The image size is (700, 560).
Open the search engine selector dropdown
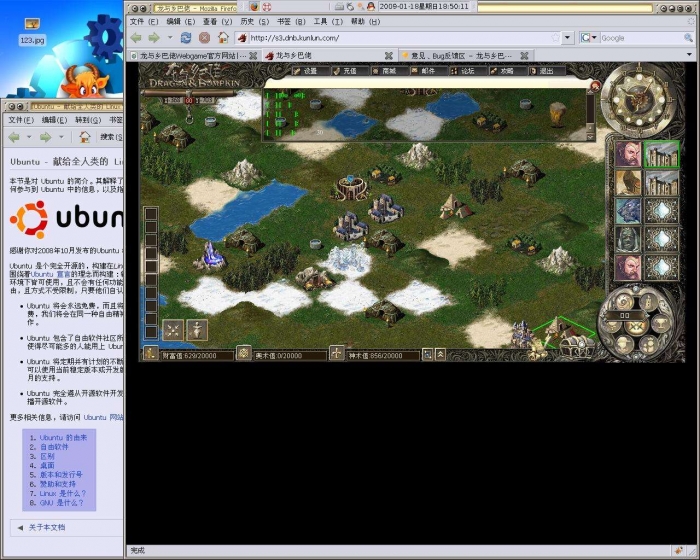tap(589, 38)
